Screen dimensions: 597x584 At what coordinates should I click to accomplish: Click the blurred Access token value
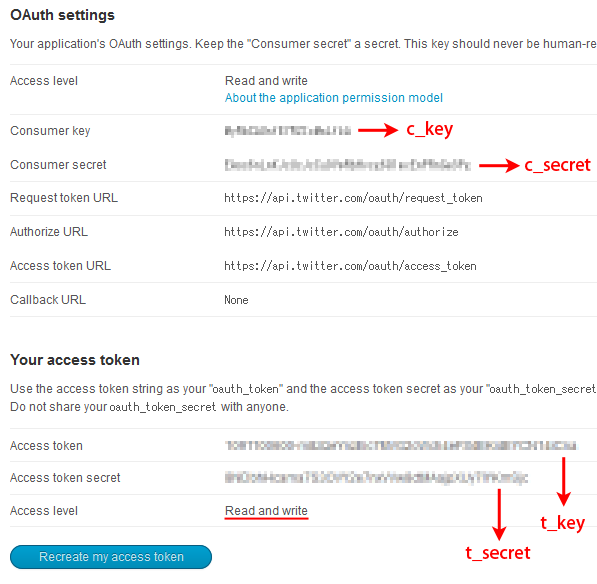401,445
